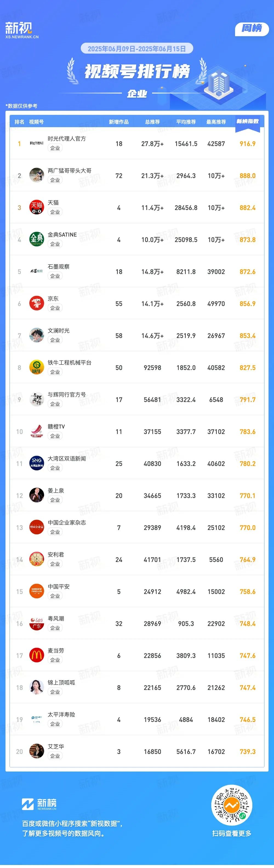
Task: Click 艾芝华 portrait avatar
Action: tap(36, 752)
